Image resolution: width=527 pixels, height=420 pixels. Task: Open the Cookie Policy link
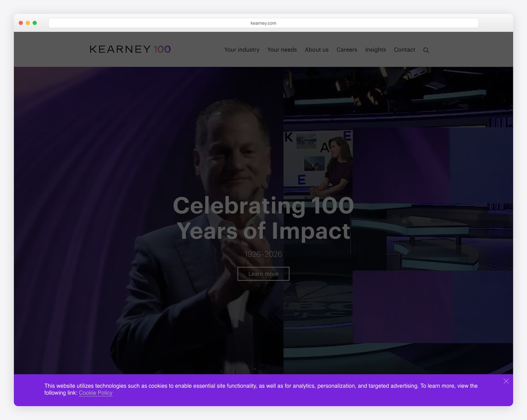(x=95, y=393)
